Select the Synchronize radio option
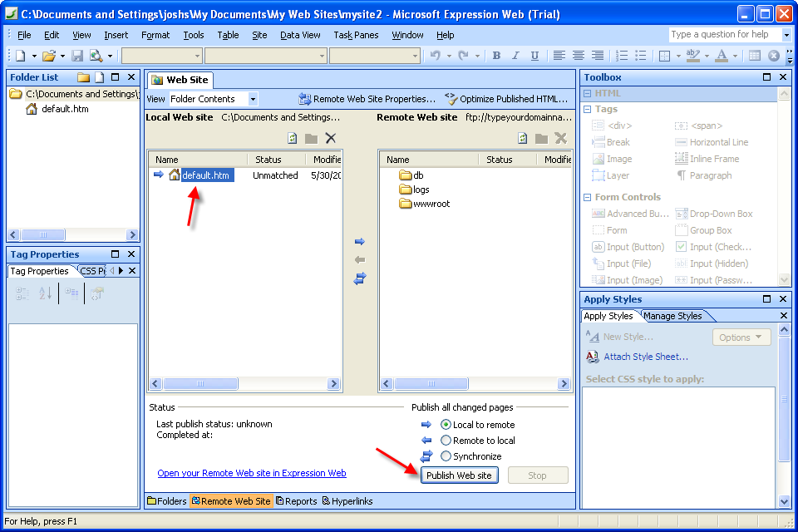The image size is (798, 532). pyautogui.click(x=446, y=456)
